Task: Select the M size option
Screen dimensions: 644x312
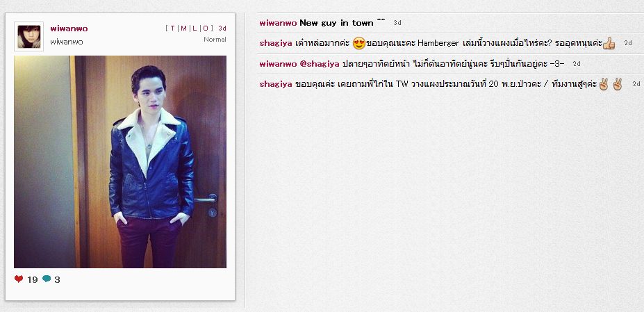Action: pyautogui.click(x=183, y=28)
